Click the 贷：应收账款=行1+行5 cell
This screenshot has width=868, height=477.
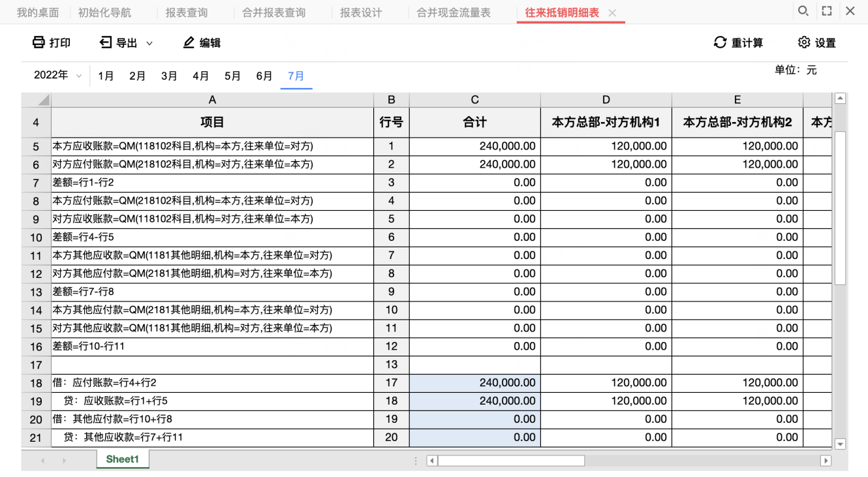[212, 401]
